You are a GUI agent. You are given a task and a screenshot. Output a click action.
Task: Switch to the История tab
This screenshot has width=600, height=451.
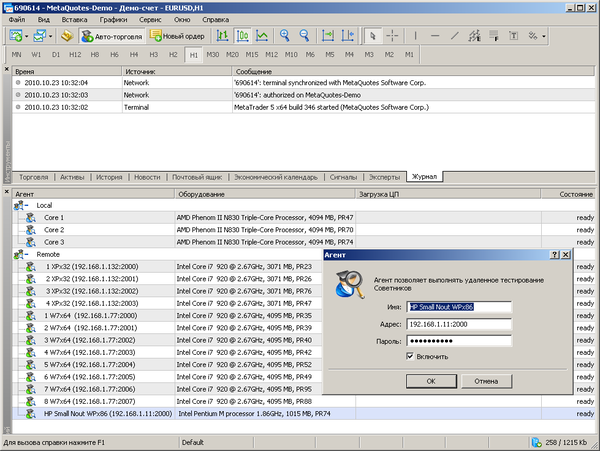coord(109,177)
